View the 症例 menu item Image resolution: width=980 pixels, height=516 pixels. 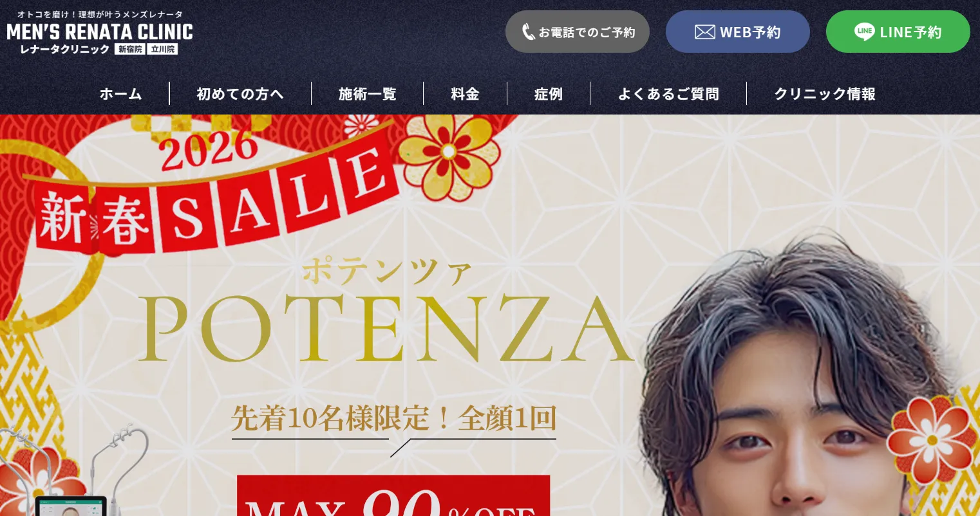point(549,94)
